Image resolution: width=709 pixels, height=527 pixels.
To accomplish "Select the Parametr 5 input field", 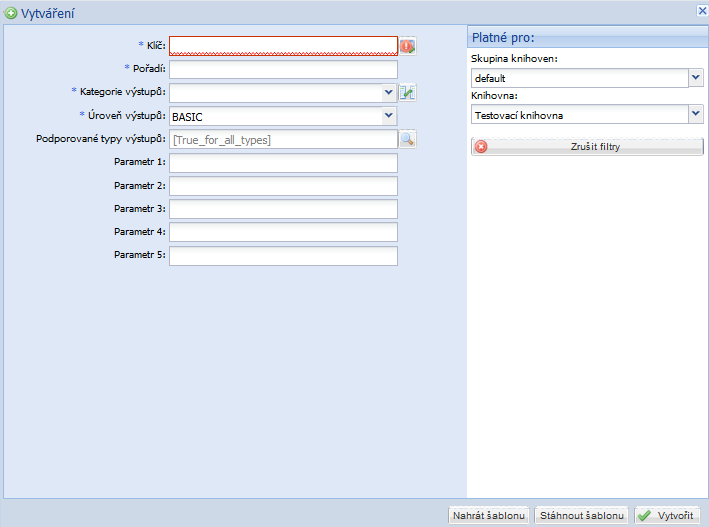I will pyautogui.click(x=283, y=256).
